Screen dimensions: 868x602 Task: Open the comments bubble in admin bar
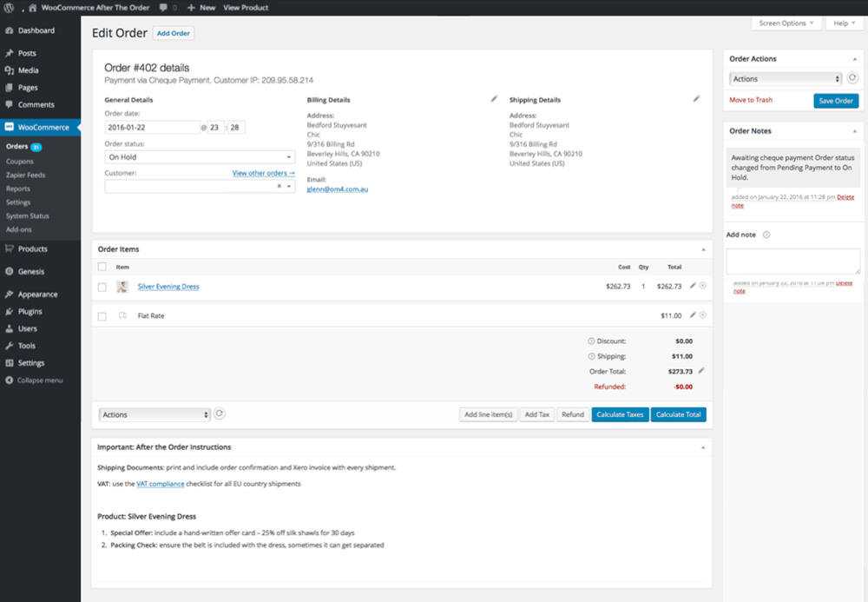(163, 8)
